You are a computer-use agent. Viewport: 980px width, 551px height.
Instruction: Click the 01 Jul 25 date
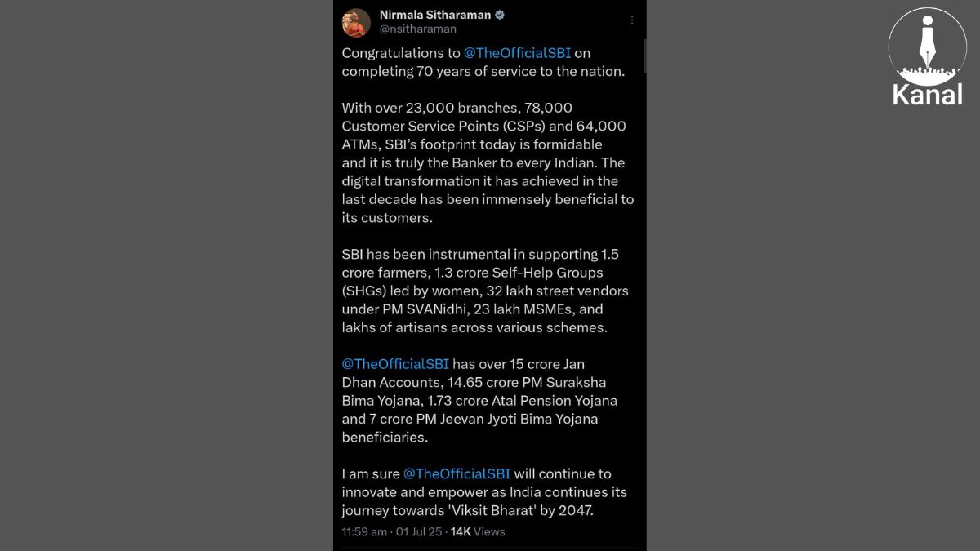419,531
